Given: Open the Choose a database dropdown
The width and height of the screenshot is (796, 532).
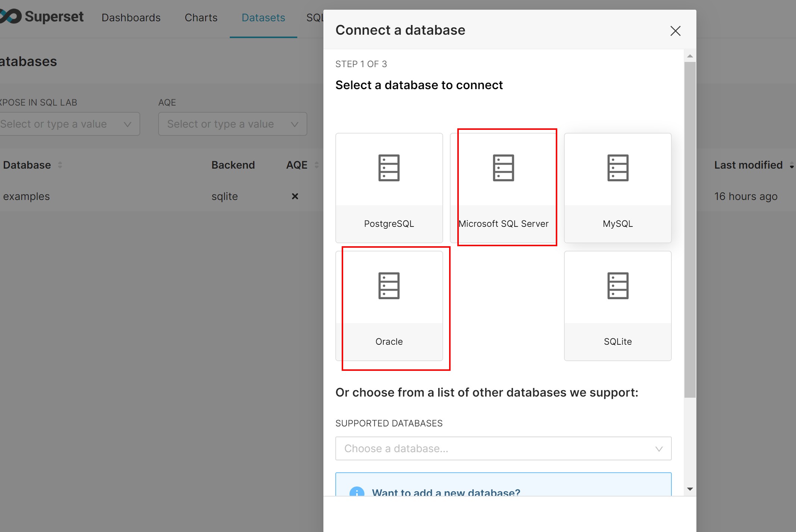Looking at the screenshot, I should [503, 448].
